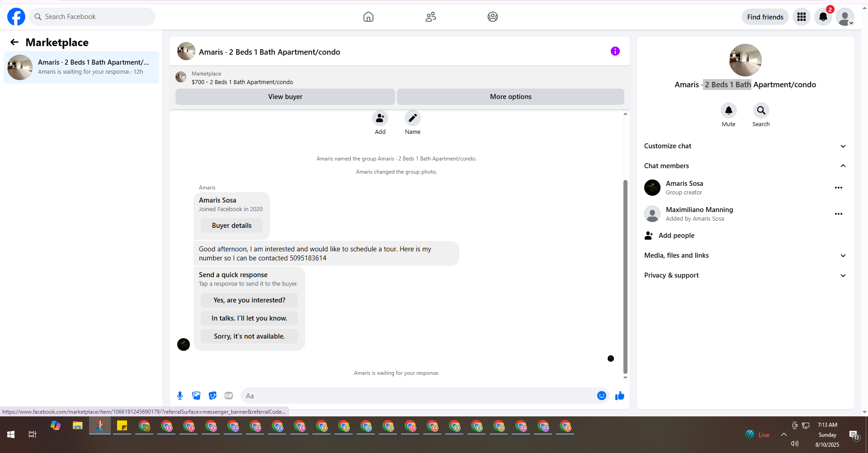
Task: Click the chat scroll down arrow
Action: pyautogui.click(x=625, y=377)
